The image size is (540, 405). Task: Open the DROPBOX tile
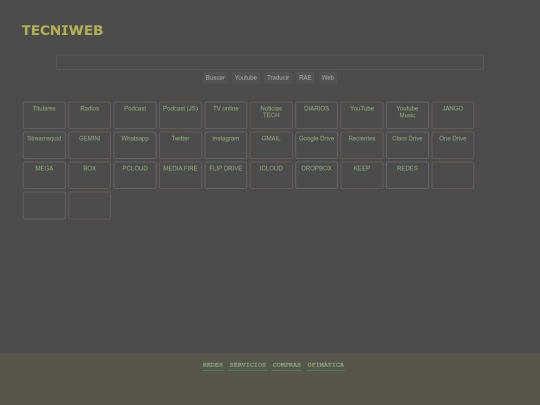pyautogui.click(x=316, y=175)
